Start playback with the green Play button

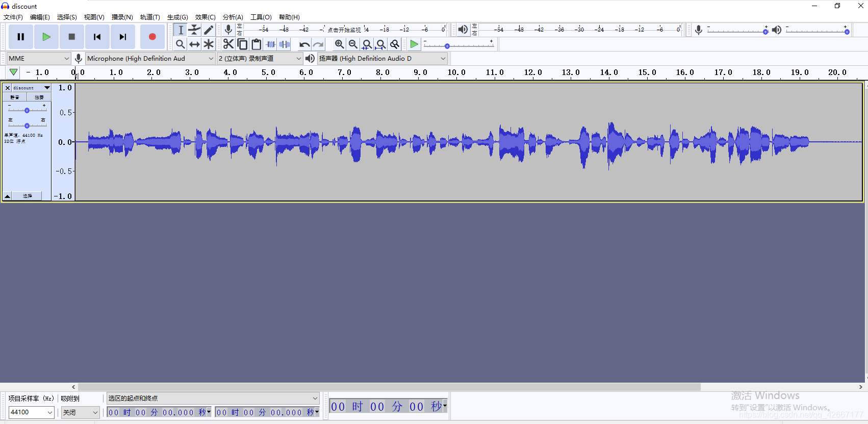tap(46, 37)
